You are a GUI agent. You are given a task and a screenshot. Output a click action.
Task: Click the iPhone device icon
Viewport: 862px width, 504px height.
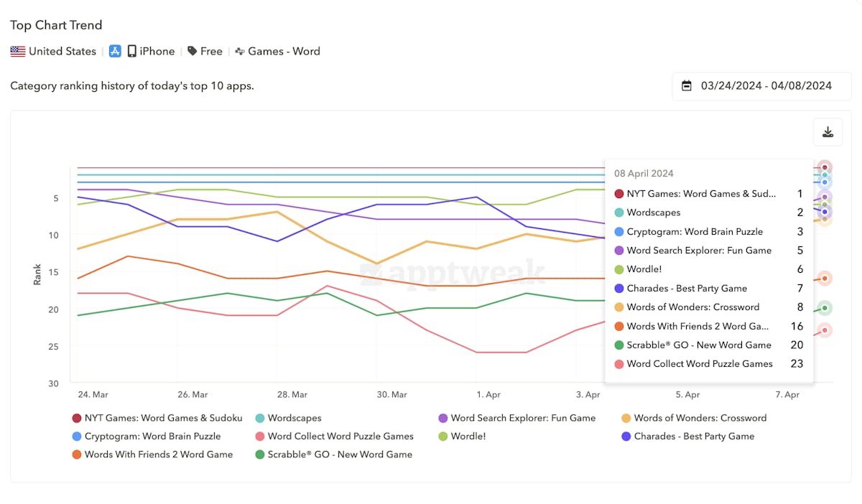pos(132,52)
